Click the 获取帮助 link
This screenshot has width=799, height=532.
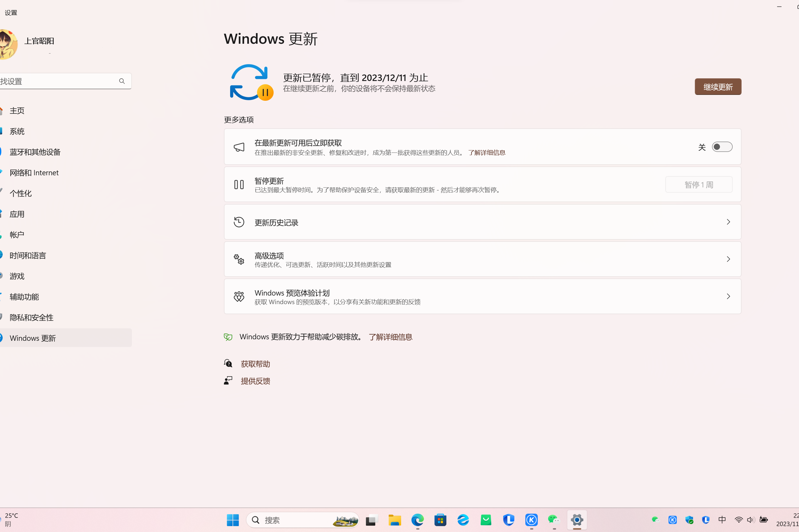tap(255, 364)
